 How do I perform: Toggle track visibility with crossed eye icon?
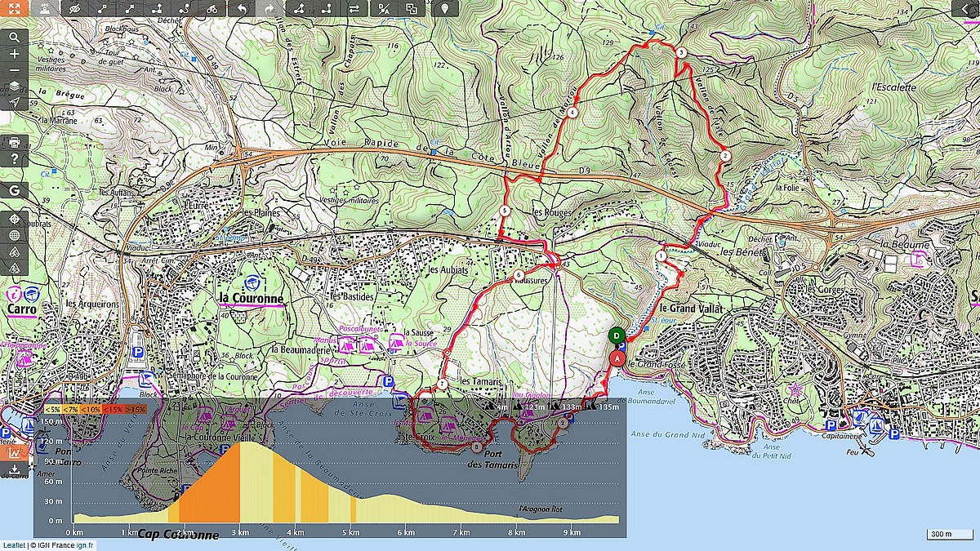pos(75,9)
